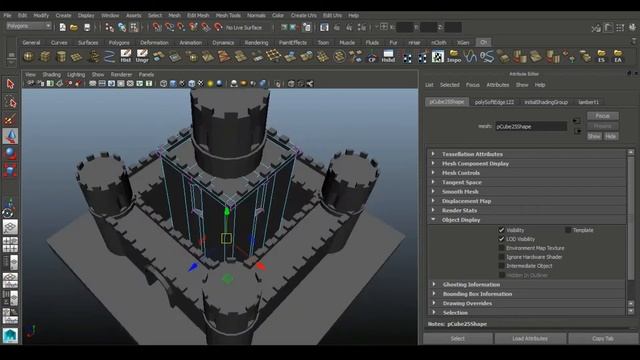
Task: Expand Mesh Component Display section
Action: 527,164
